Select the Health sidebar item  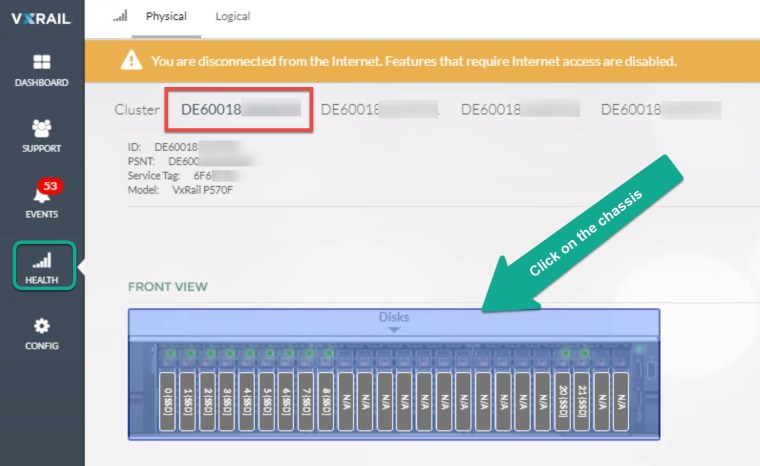(44, 266)
